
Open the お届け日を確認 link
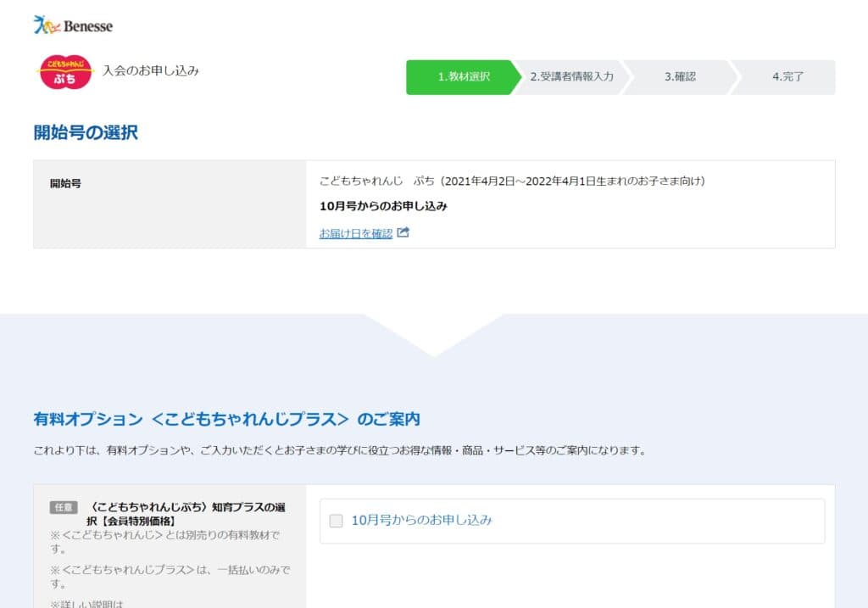coord(355,233)
